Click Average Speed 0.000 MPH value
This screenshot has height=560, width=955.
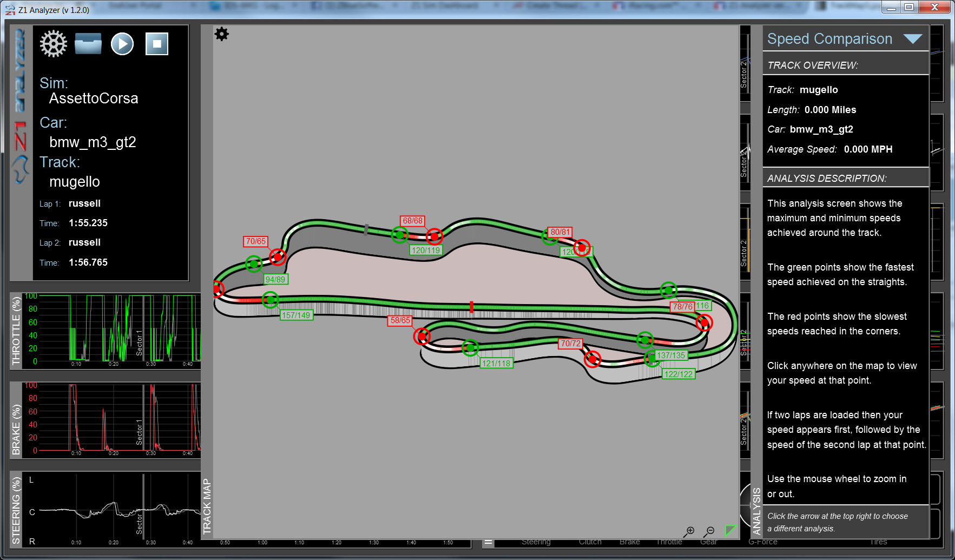pos(868,149)
